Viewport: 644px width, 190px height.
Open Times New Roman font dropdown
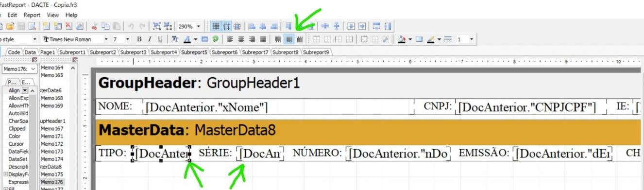(106, 39)
